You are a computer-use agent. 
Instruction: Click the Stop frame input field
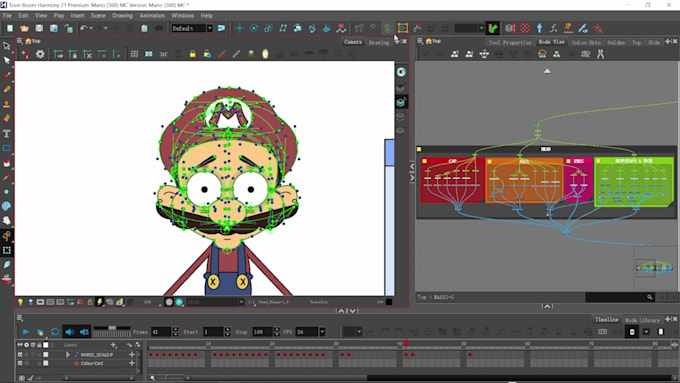pos(263,332)
